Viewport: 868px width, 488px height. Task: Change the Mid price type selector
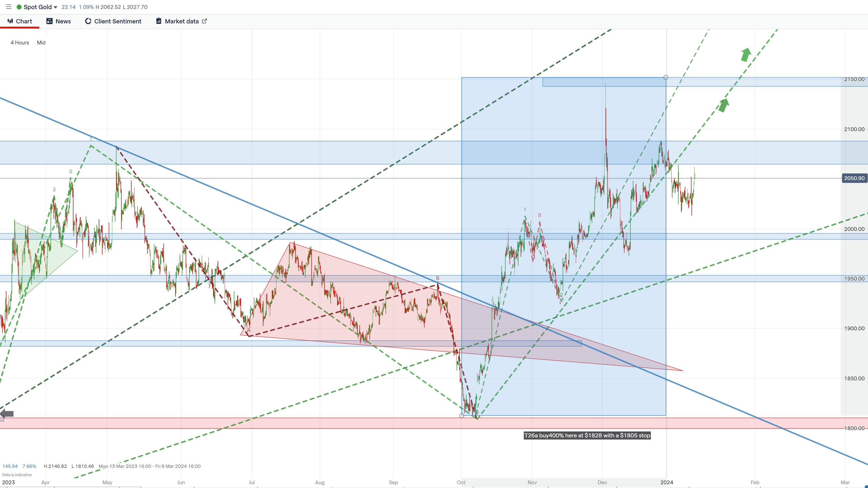(x=41, y=43)
